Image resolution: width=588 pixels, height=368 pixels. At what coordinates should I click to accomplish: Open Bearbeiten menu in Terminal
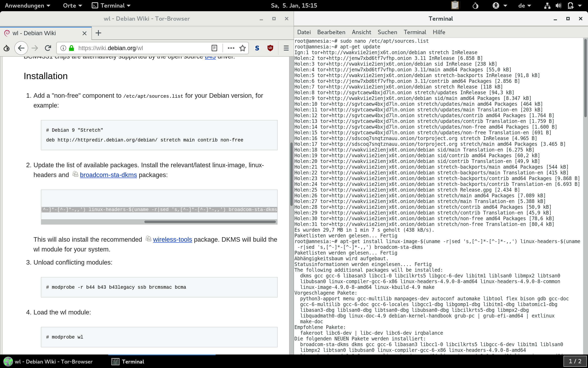pos(331,32)
